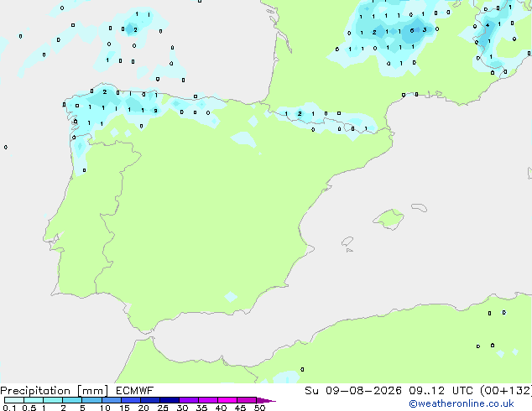Select the 40–45 mm magenta legend swatch
This screenshot has height=411, width=532.
pyautogui.click(x=227, y=400)
